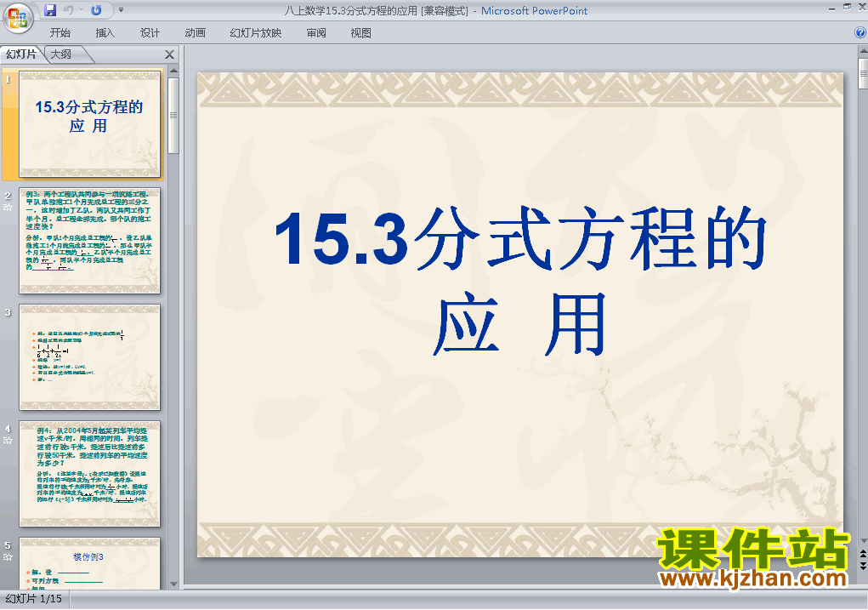Select slide 4 thumbnail with 例4
Screen dimensions: 868x610
89,474
